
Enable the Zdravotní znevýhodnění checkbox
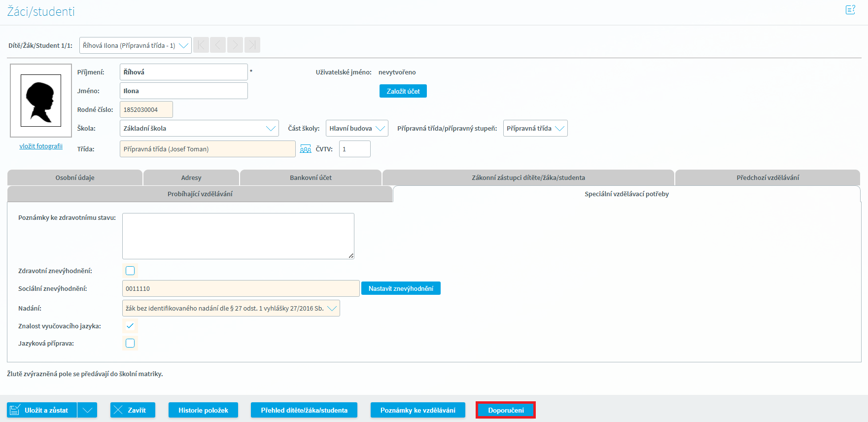pyautogui.click(x=130, y=271)
